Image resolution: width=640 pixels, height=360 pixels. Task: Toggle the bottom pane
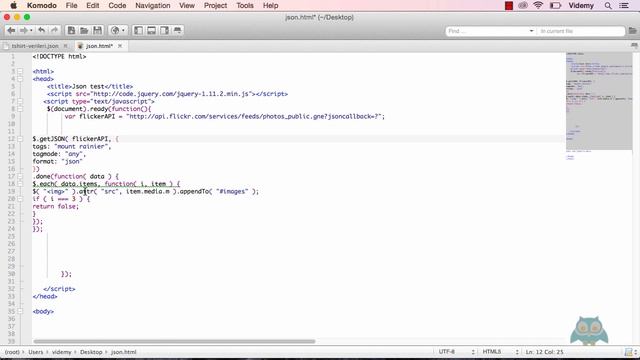[151, 31]
